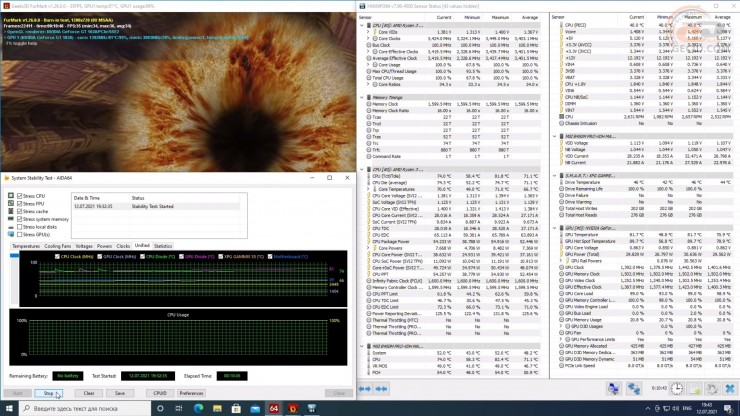Click the HWiNFO network connection icon

(x=634, y=388)
